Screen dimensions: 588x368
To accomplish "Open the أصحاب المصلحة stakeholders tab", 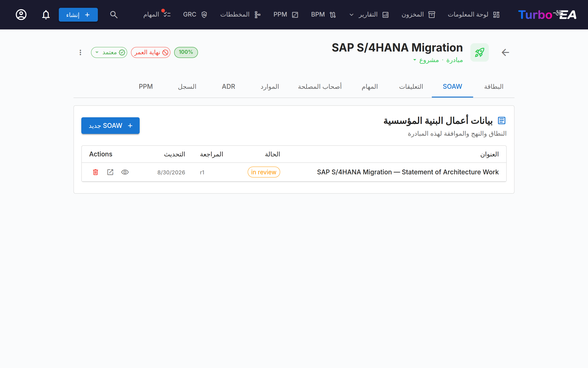I will [320, 87].
